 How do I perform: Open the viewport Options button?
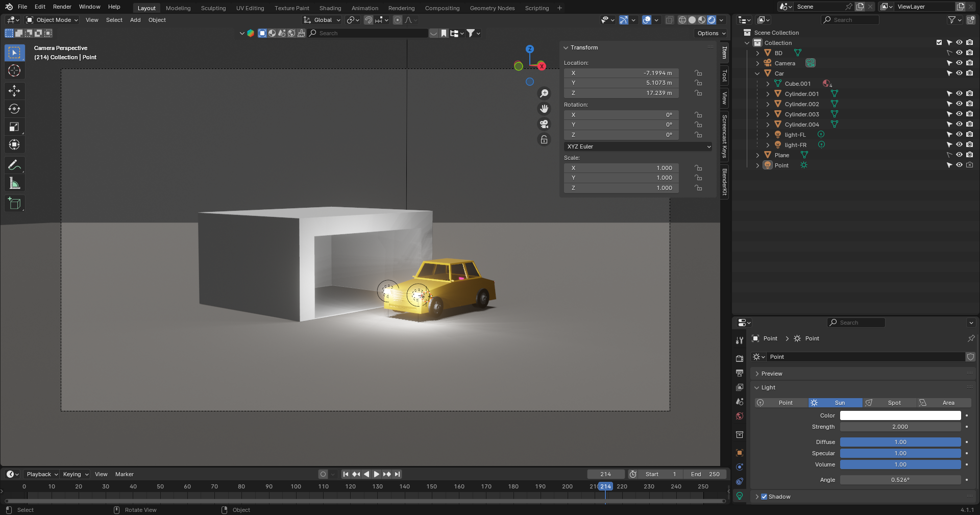point(711,33)
